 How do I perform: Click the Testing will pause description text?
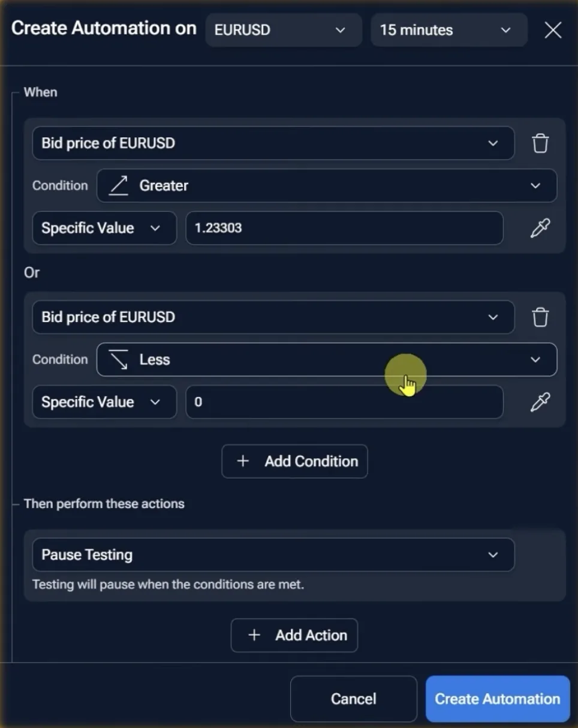(x=168, y=584)
